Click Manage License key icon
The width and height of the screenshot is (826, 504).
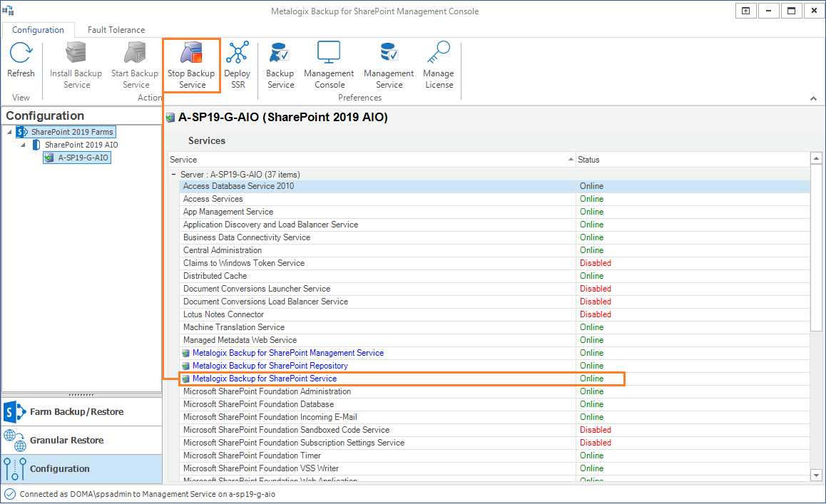438,53
